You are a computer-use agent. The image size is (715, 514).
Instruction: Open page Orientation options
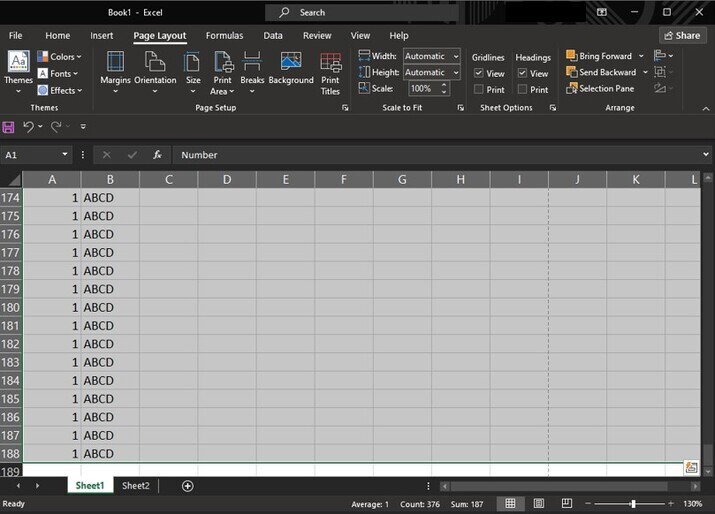tap(155, 70)
